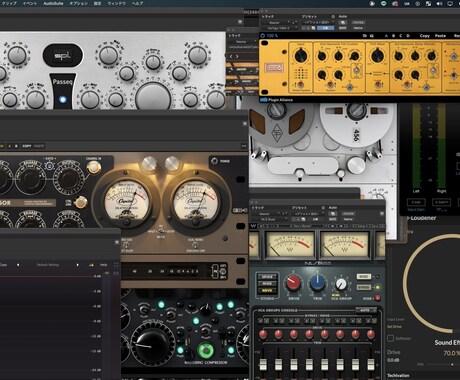Click the Vertigo plugin power icon beside 100 %
This screenshot has width=460, height=380.
point(263,36)
